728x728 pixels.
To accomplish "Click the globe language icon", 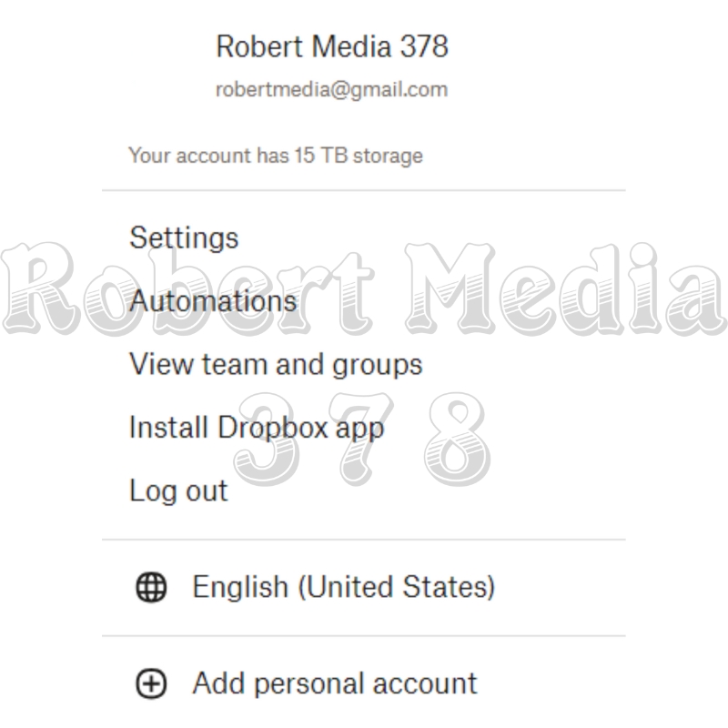I will [151, 587].
